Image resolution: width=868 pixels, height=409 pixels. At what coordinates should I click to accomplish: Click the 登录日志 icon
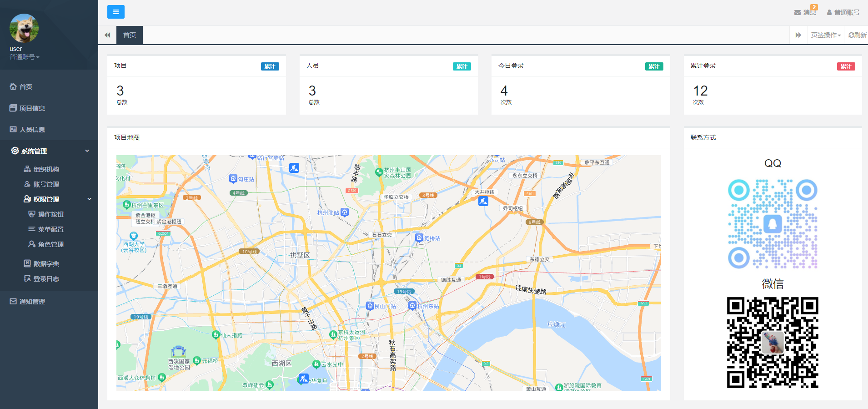pos(27,279)
